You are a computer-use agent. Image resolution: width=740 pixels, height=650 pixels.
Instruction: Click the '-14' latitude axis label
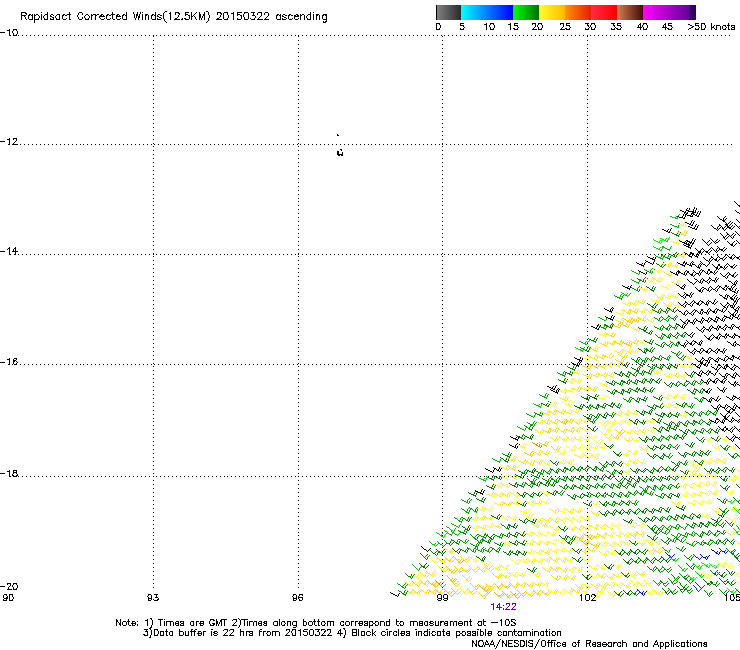tap(9, 252)
